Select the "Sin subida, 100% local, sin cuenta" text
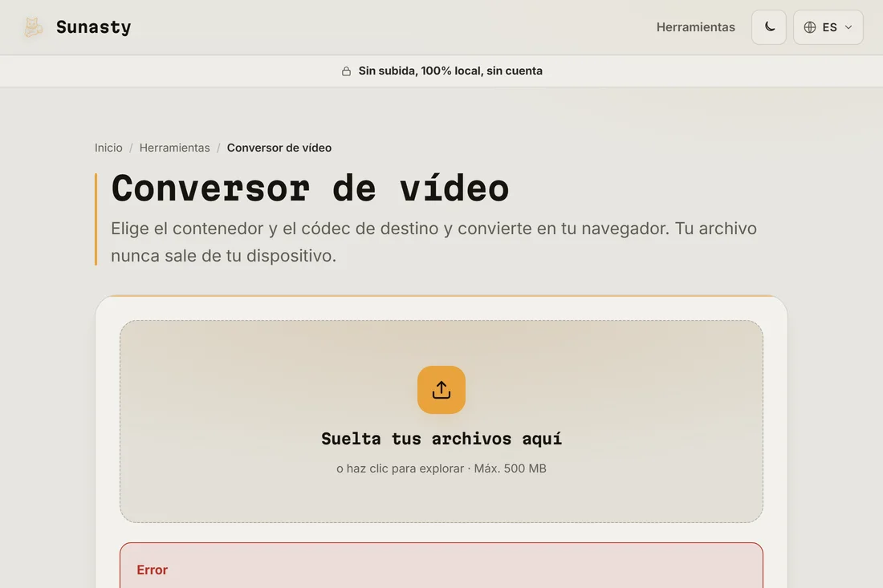The image size is (883, 588). [450, 71]
